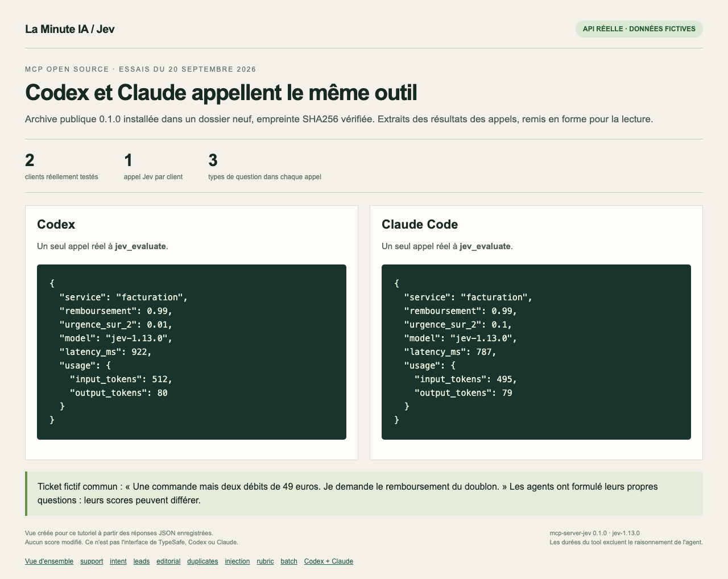
Task: Click the Claude Code JSON code block
Action: [x=536, y=352]
